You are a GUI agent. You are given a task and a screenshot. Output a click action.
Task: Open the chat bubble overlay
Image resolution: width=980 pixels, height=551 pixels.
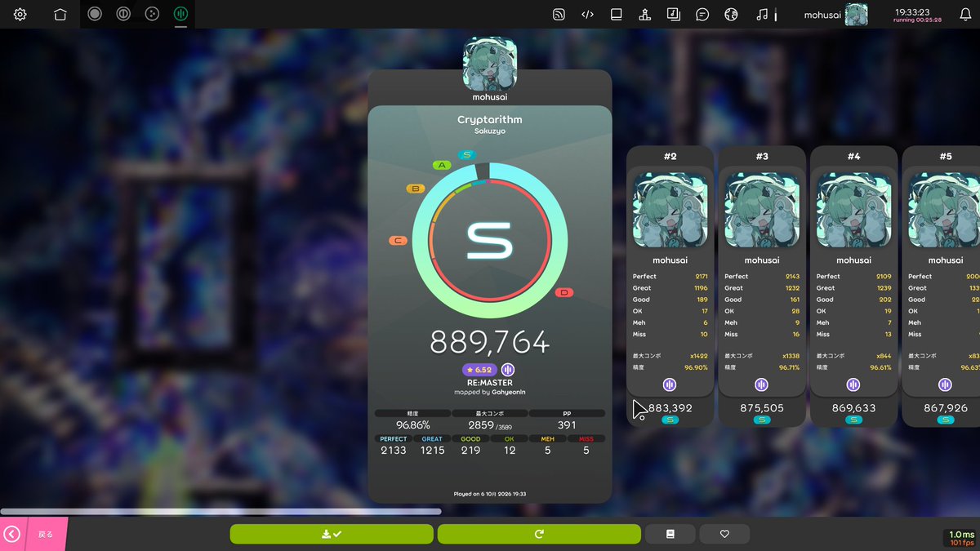(702, 14)
